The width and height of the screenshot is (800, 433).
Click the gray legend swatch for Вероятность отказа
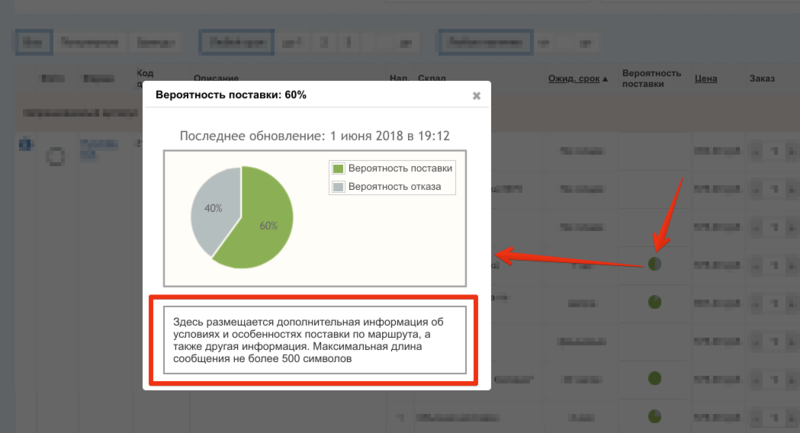coord(338,186)
